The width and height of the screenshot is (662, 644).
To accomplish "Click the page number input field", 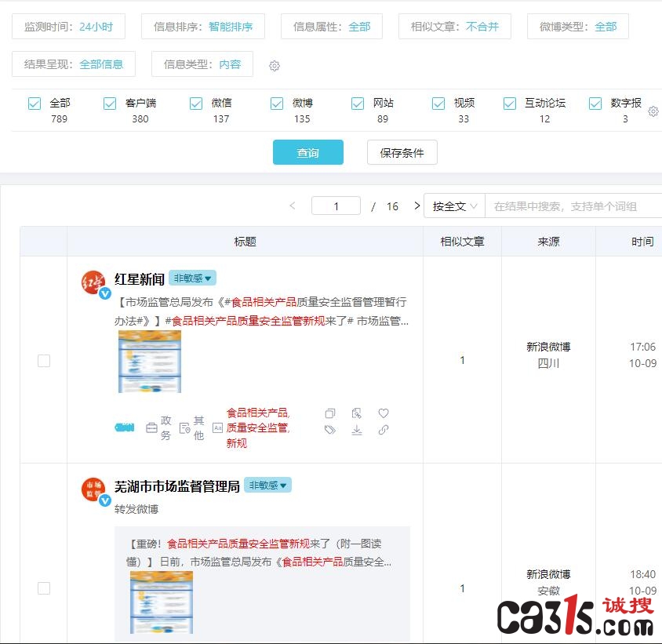I will coord(336,206).
